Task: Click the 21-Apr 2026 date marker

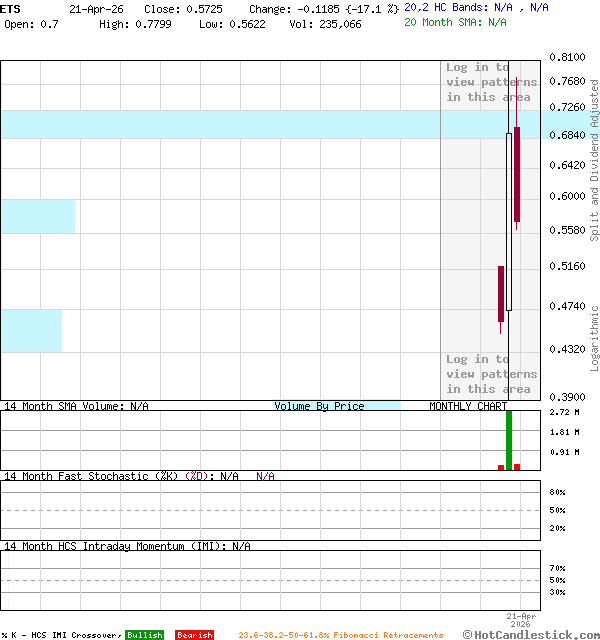Action: coord(520,620)
